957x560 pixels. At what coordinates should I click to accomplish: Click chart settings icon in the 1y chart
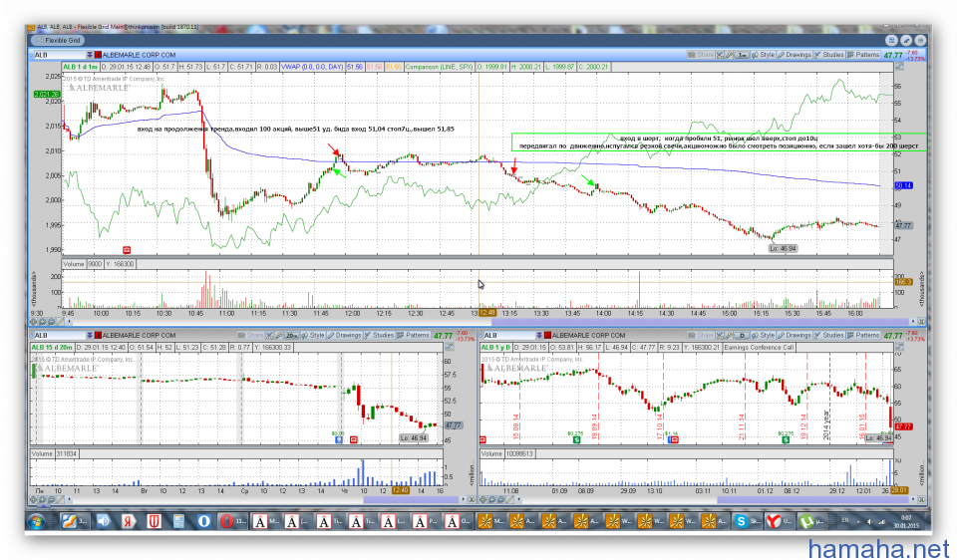coord(899,347)
